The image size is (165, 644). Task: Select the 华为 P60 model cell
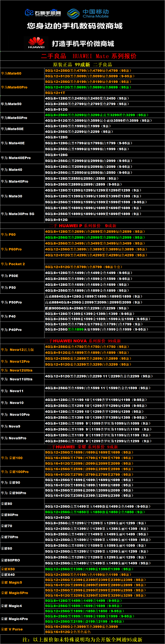[x=22, y=234]
